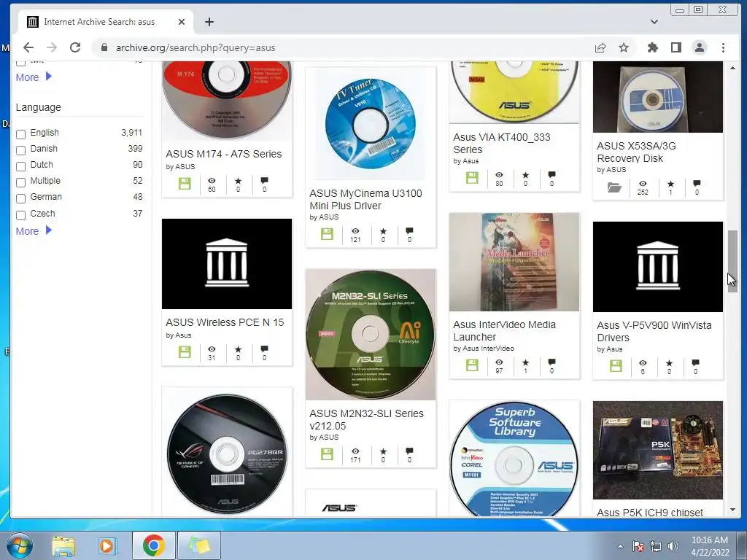Open the Chrome side panel icon
The width and height of the screenshot is (747, 560).
[x=676, y=47]
